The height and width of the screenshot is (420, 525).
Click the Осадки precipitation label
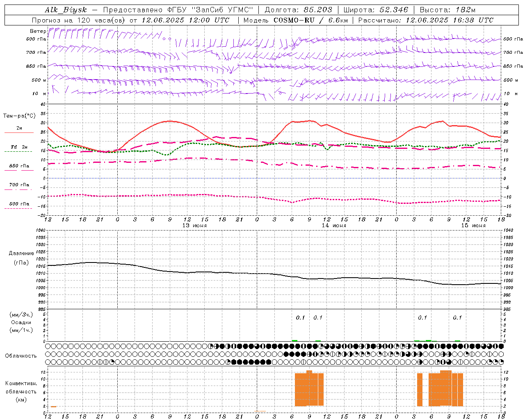tap(21, 322)
